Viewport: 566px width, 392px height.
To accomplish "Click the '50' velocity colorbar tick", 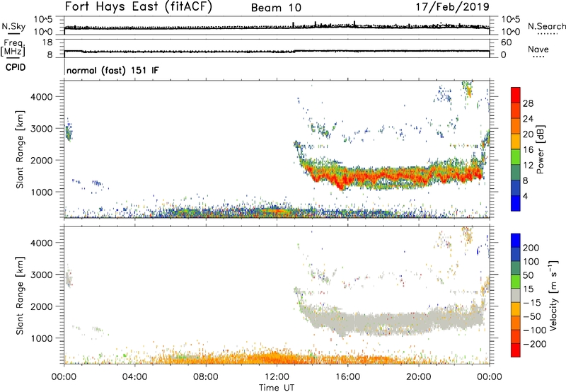I will pyautogui.click(x=528, y=275).
